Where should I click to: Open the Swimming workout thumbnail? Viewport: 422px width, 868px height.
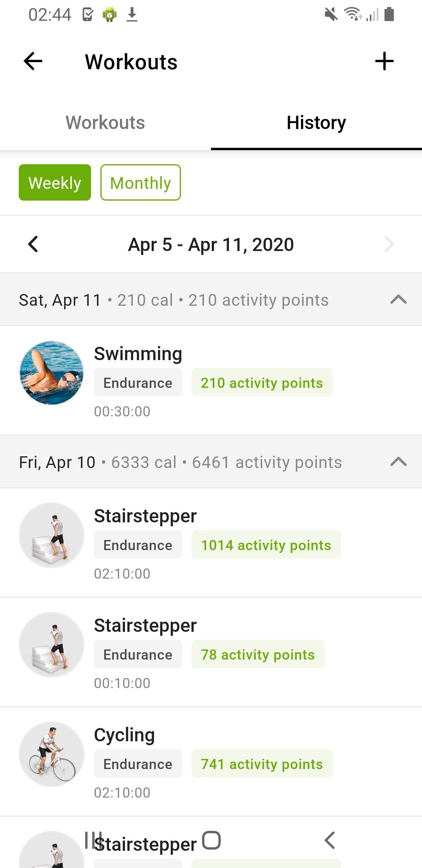click(x=52, y=373)
